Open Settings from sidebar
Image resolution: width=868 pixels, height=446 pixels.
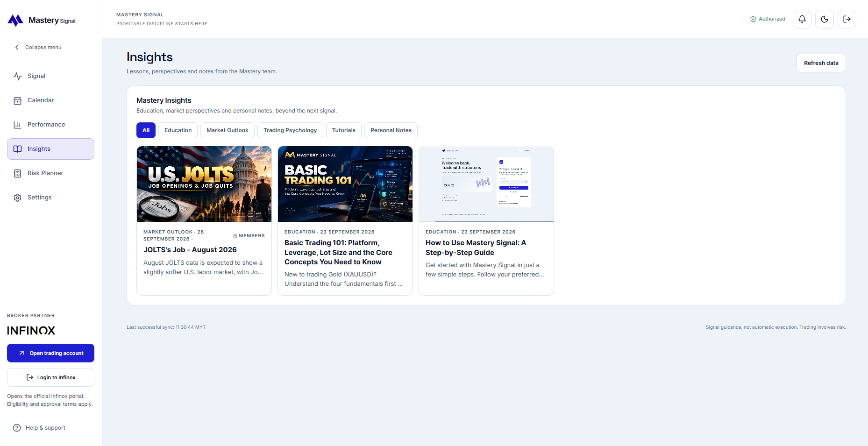point(50,198)
